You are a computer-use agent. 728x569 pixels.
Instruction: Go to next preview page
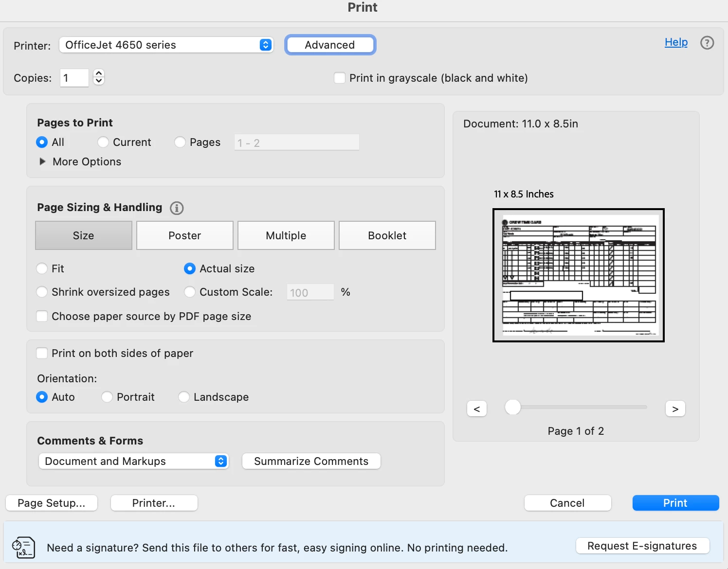click(x=675, y=409)
